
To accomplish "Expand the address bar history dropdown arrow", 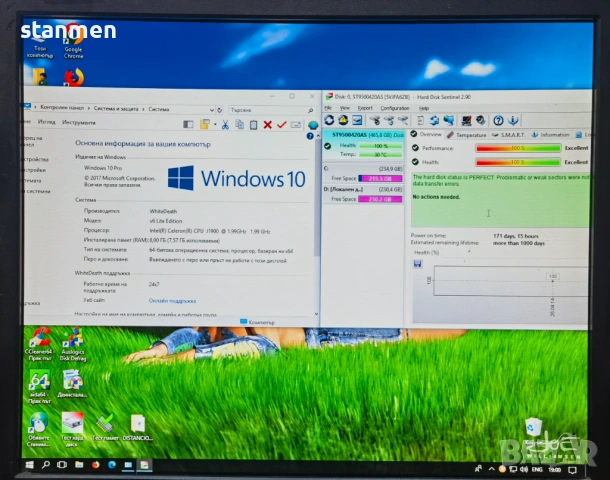I will click(209, 109).
